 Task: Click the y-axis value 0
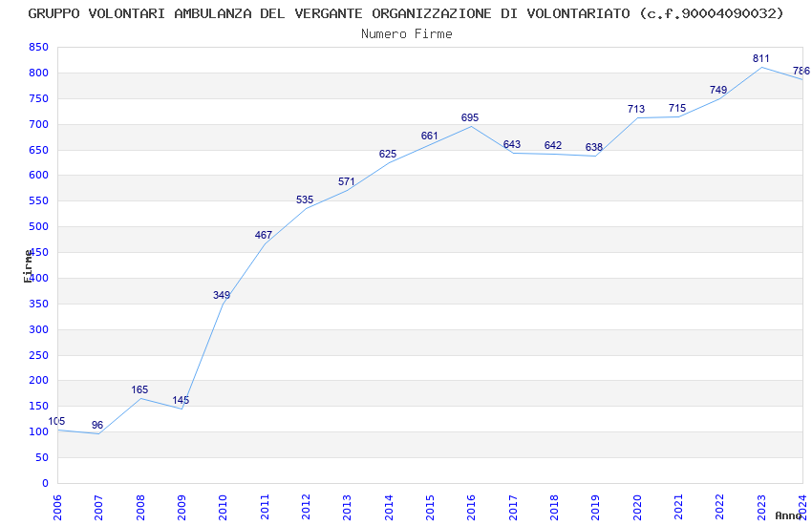point(46,483)
